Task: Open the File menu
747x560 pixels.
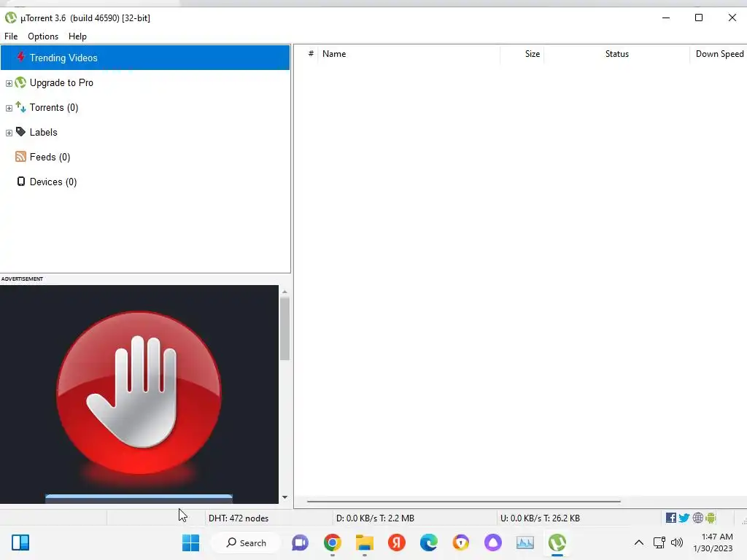Action: [x=11, y=36]
